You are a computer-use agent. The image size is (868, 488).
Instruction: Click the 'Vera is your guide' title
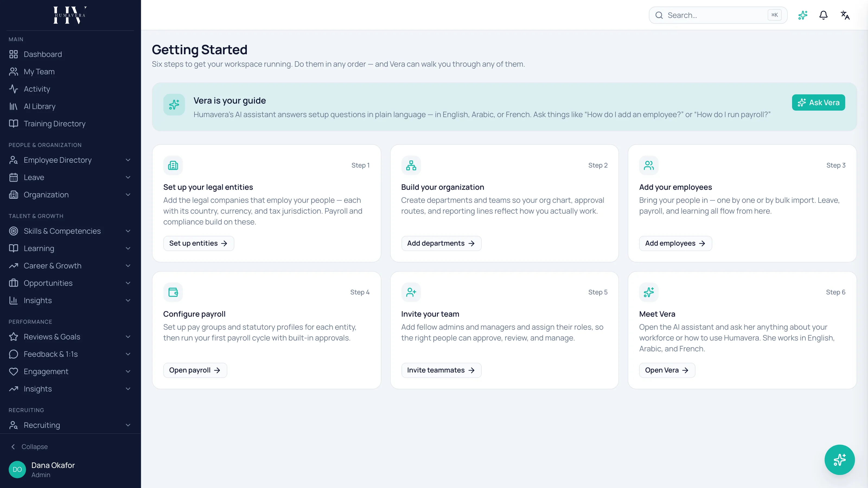click(x=229, y=101)
